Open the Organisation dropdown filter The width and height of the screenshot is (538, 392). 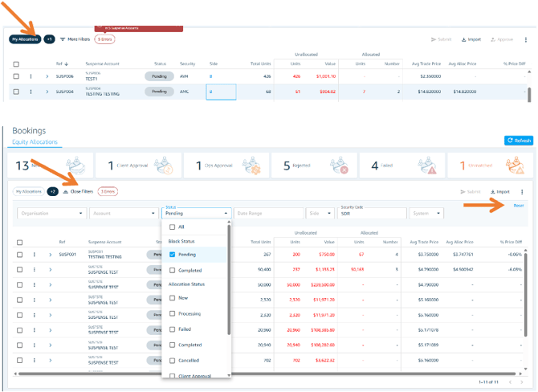51,214
